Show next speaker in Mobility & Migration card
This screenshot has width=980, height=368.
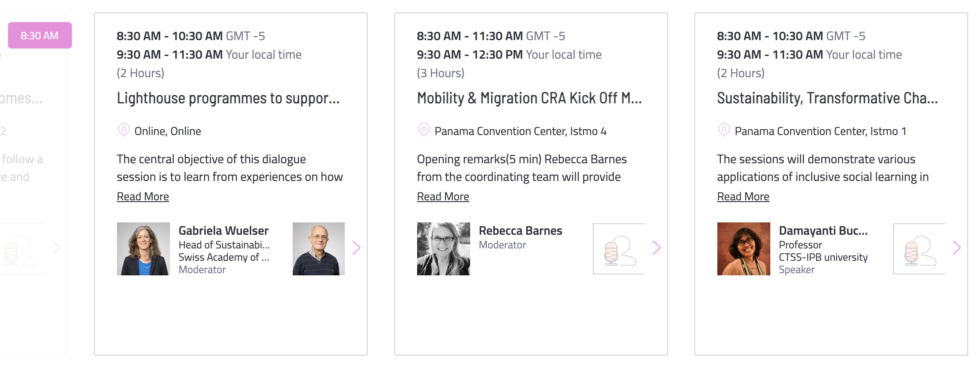pyautogui.click(x=656, y=248)
